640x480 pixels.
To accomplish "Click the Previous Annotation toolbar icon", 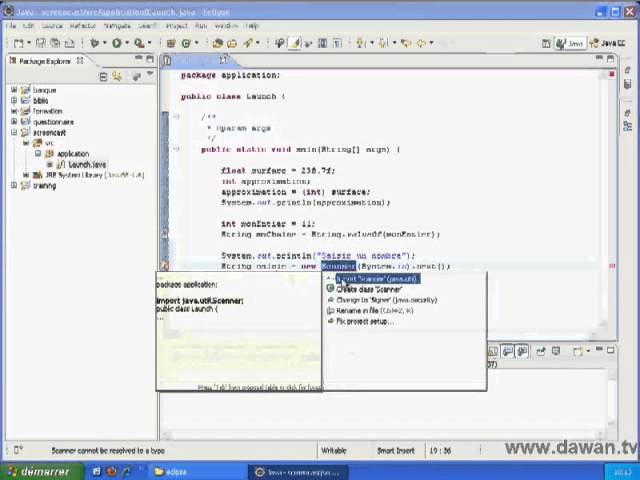I will point(384,43).
